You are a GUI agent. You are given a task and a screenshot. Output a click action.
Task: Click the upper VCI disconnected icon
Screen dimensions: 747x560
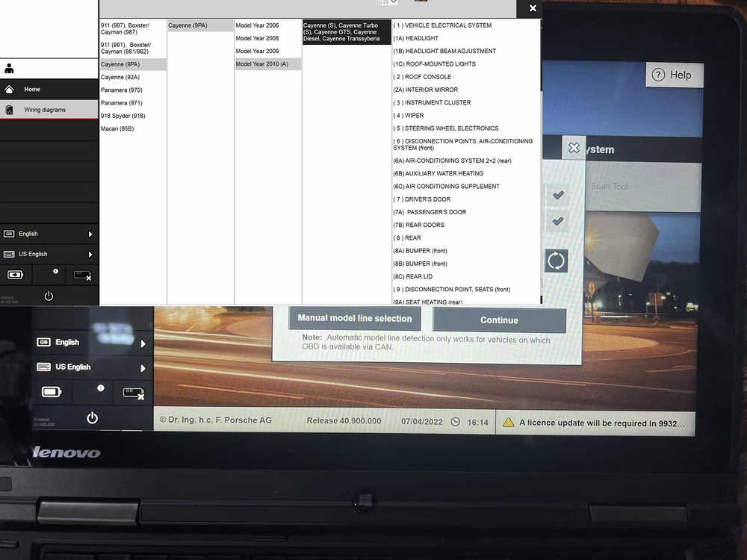[x=82, y=276]
